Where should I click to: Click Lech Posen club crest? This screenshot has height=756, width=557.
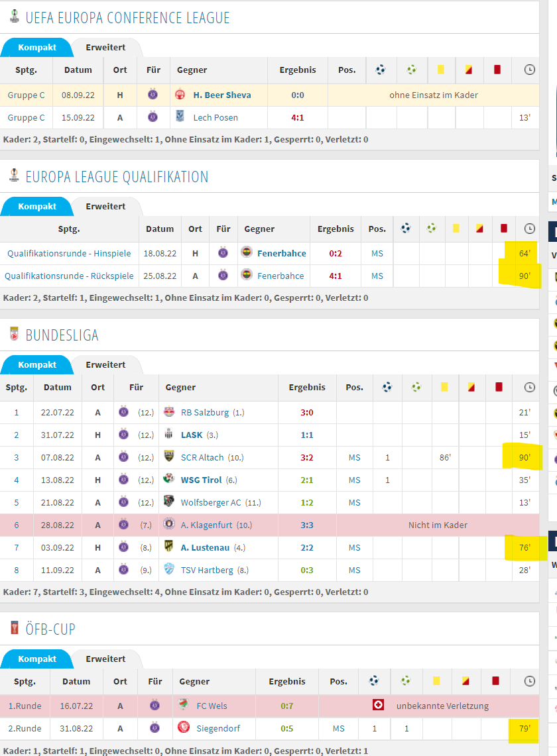[180, 116]
